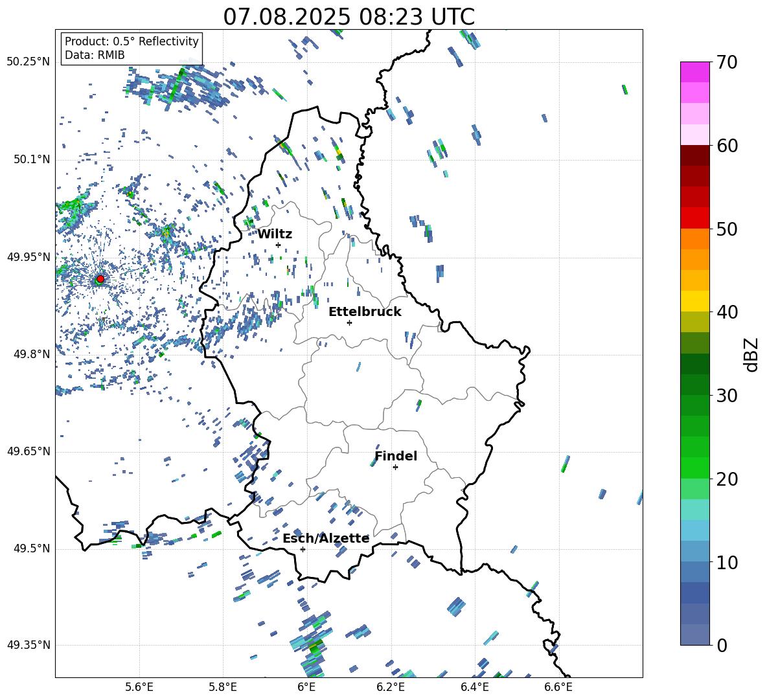Click the Findel station label
The width and height of the screenshot is (767, 700).
tap(396, 456)
